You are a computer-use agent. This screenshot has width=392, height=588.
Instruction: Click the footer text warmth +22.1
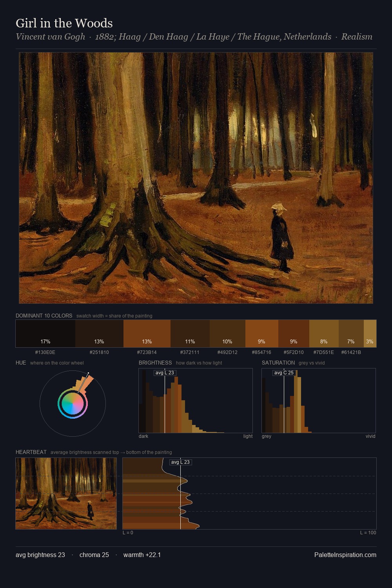(142, 555)
